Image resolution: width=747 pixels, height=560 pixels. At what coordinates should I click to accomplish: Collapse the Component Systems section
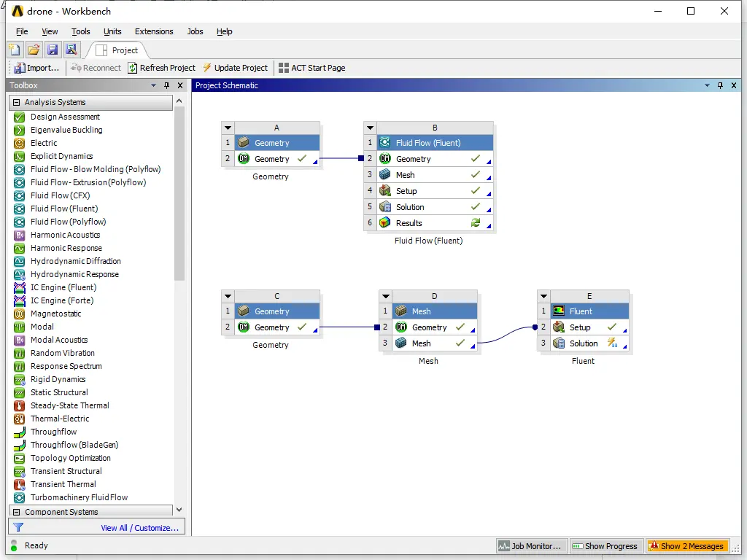pos(17,512)
